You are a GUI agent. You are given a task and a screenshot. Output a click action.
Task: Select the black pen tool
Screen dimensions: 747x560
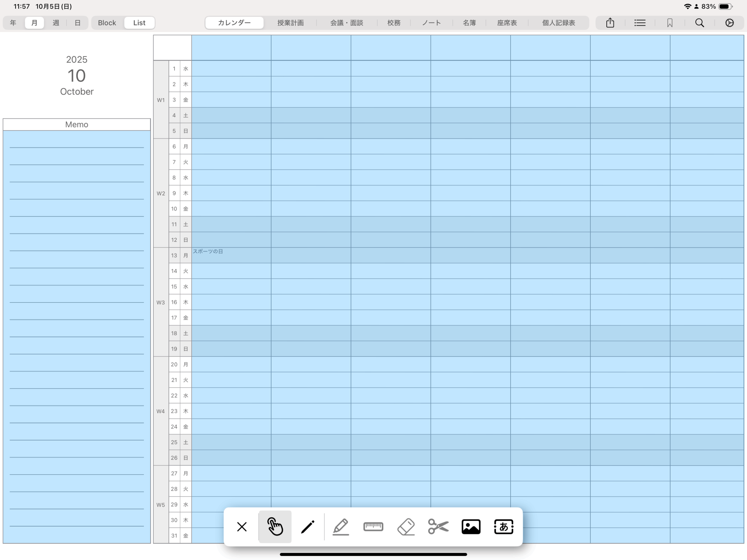pos(307,526)
